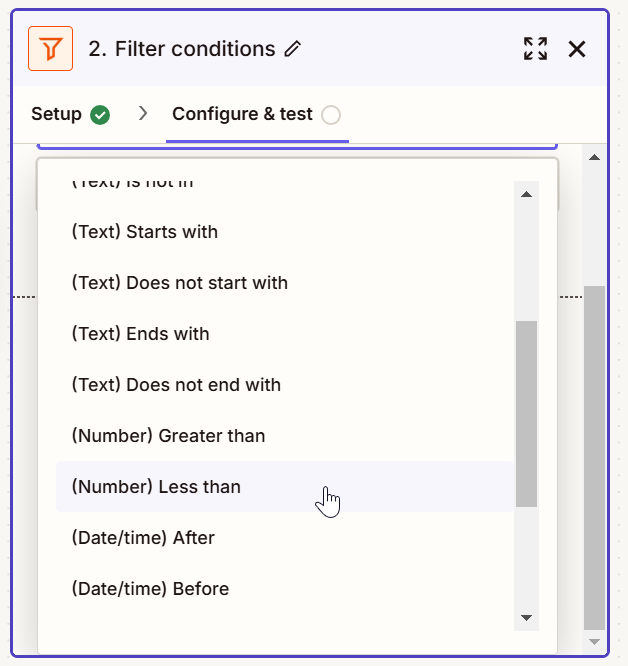Select "(Number) Less than" option
Screen dimensions: 628x666
pyautogui.click(x=156, y=487)
